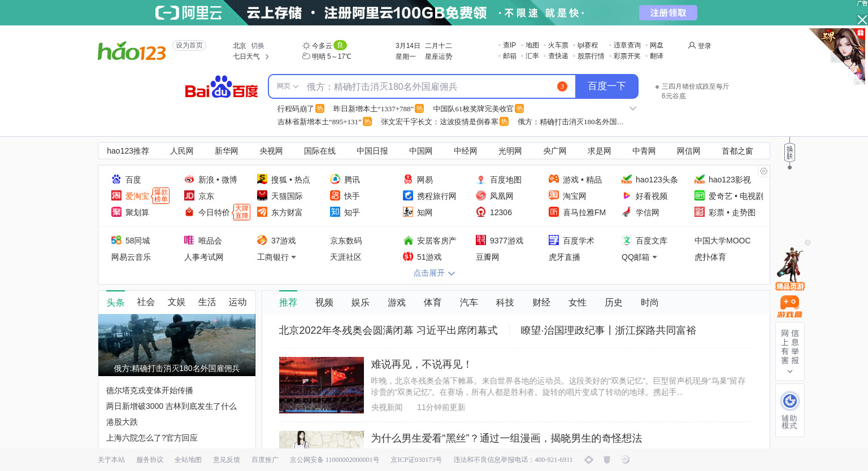Click the 百度 paw icon in site list
Viewport: 868px width, 471px height.
[x=116, y=179]
